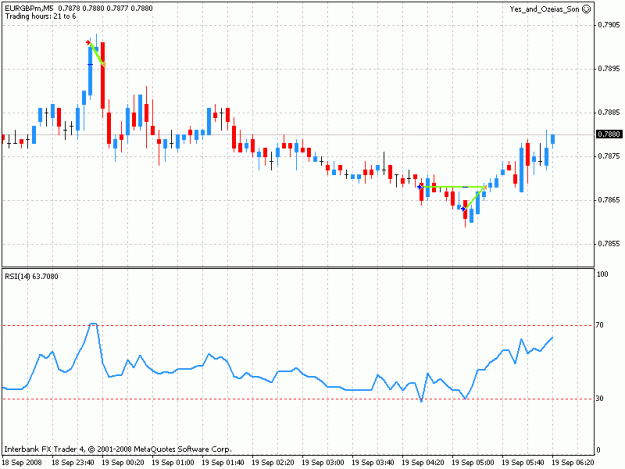Viewport: 625px width, 469px height.
Task: Click the '19 Sep 01:00' time axis label
Action: [x=173, y=462]
